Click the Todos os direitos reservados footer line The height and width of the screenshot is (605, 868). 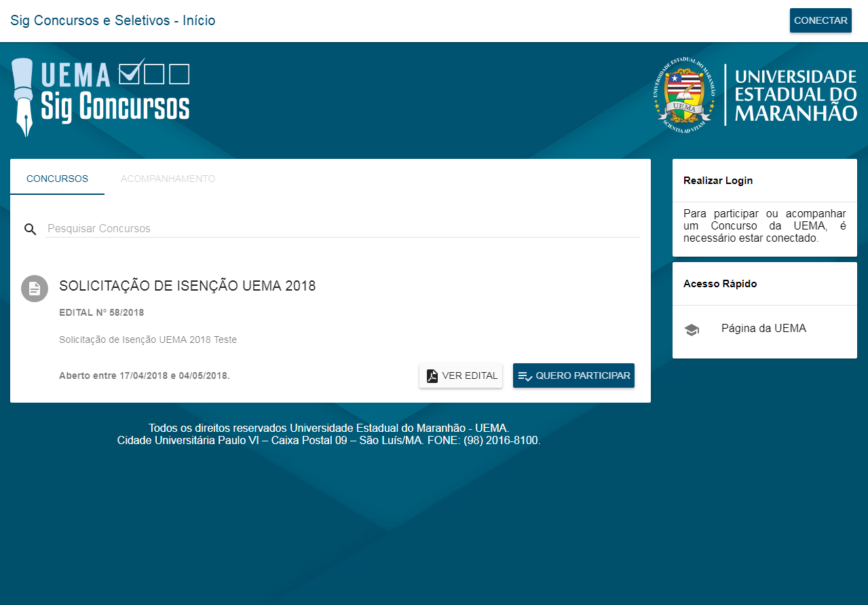329,428
